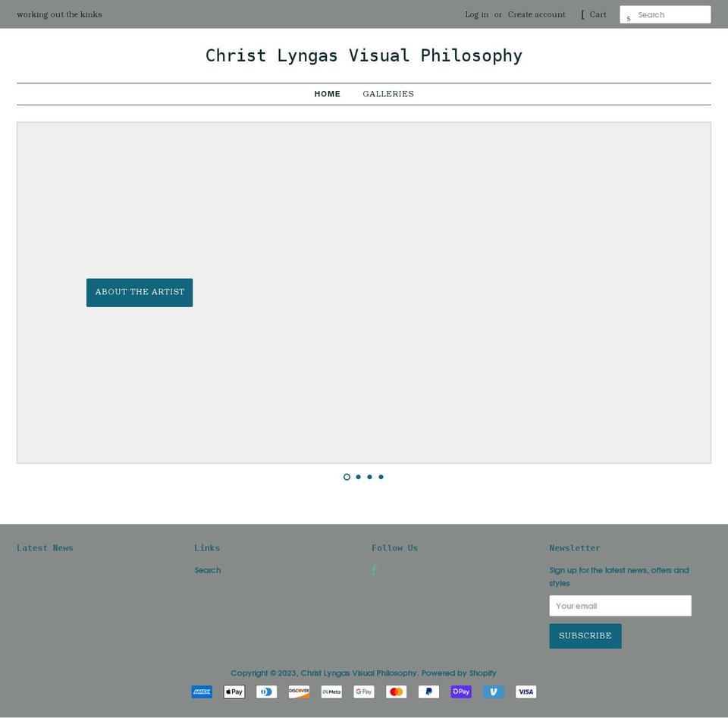The image size is (728, 718).
Task: Select the third slideshow dot indicator
Action: tap(369, 477)
